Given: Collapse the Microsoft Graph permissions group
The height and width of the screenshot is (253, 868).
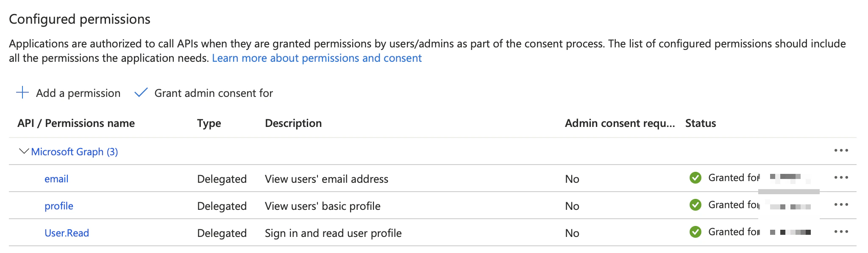Looking at the screenshot, I should [x=23, y=151].
